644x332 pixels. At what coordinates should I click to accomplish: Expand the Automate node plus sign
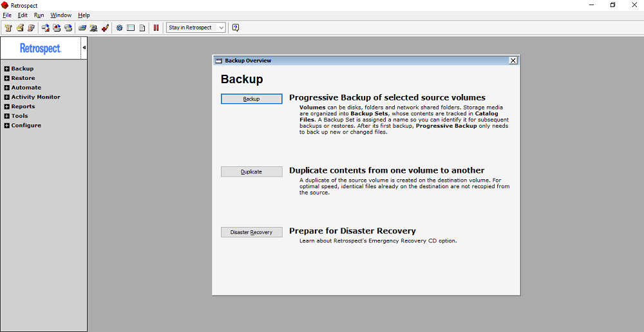coord(6,88)
